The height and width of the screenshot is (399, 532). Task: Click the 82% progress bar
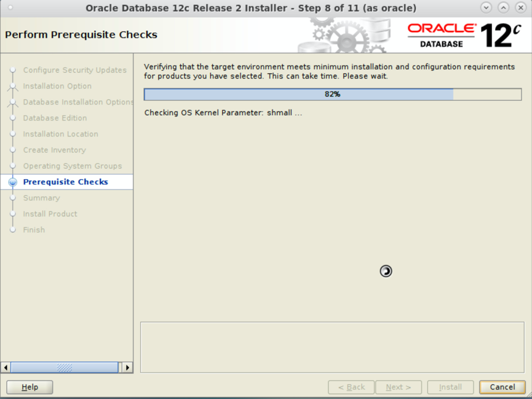[333, 94]
